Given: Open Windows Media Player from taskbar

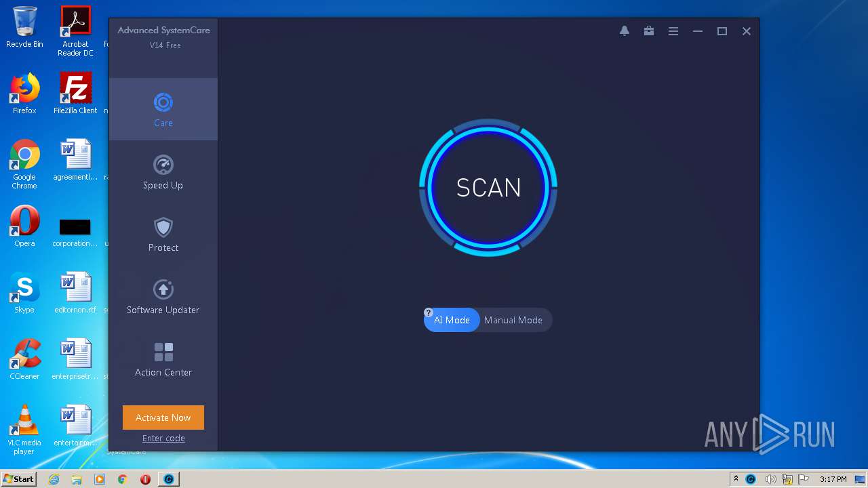Looking at the screenshot, I should click(x=100, y=479).
